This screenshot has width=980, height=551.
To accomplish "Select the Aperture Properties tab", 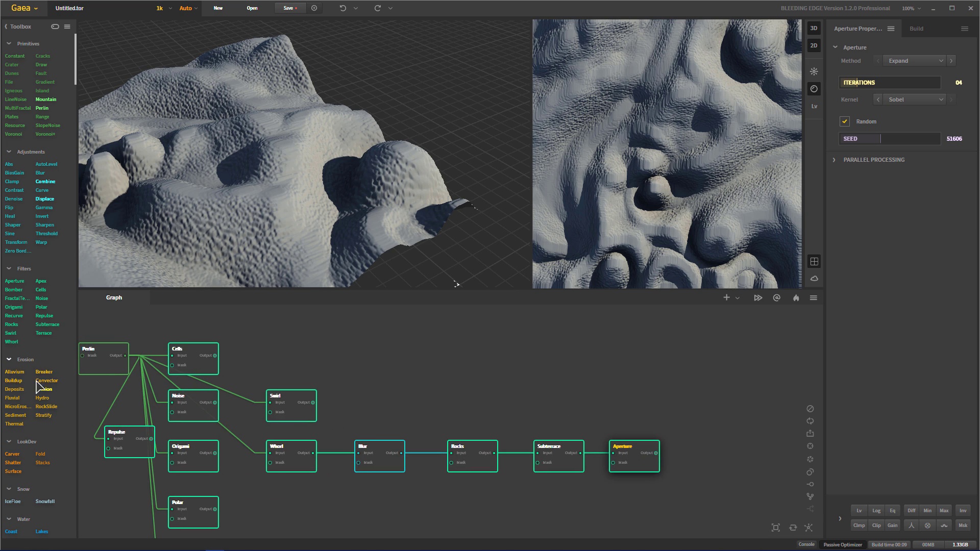I will 858,29.
